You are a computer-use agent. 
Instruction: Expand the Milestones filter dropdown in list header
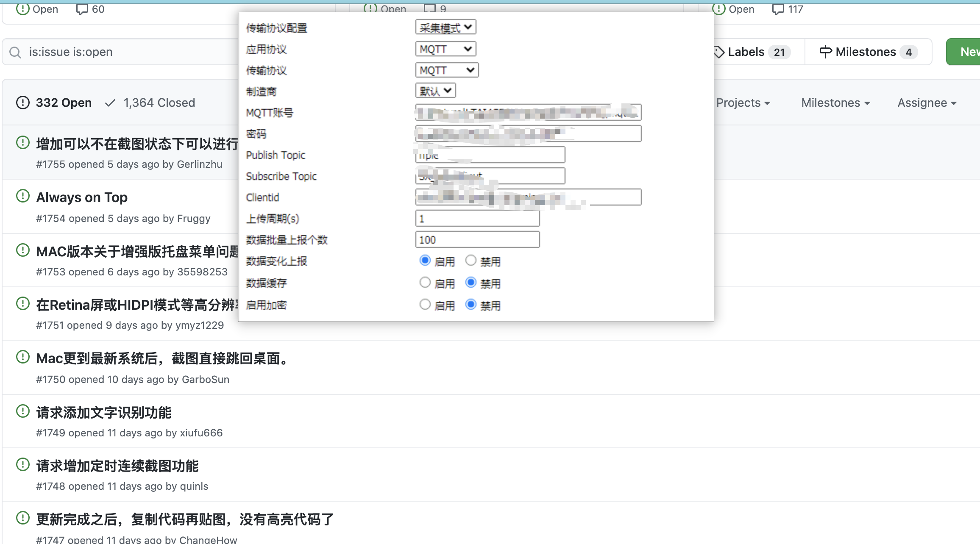[835, 103]
